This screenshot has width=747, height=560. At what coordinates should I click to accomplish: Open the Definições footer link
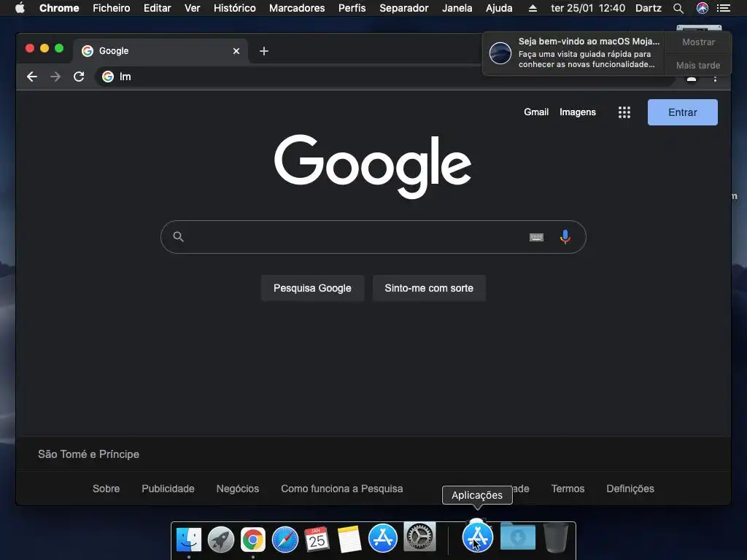point(630,489)
